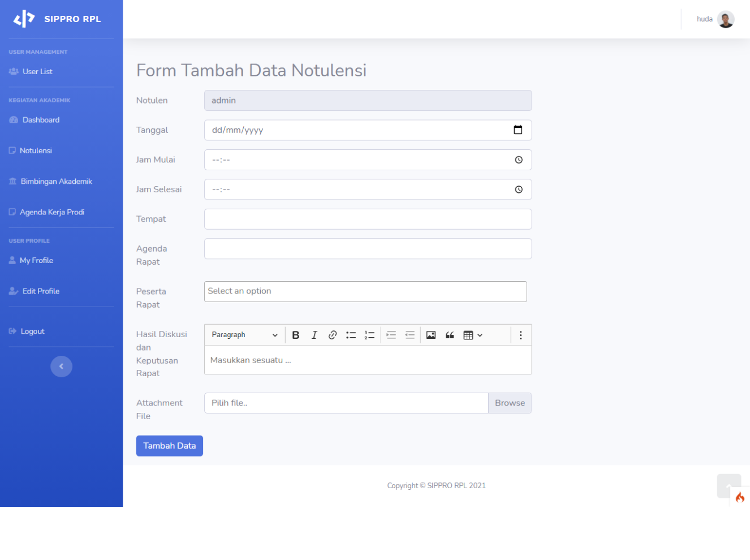Click the SIPPRO RPL brand link

57,19
